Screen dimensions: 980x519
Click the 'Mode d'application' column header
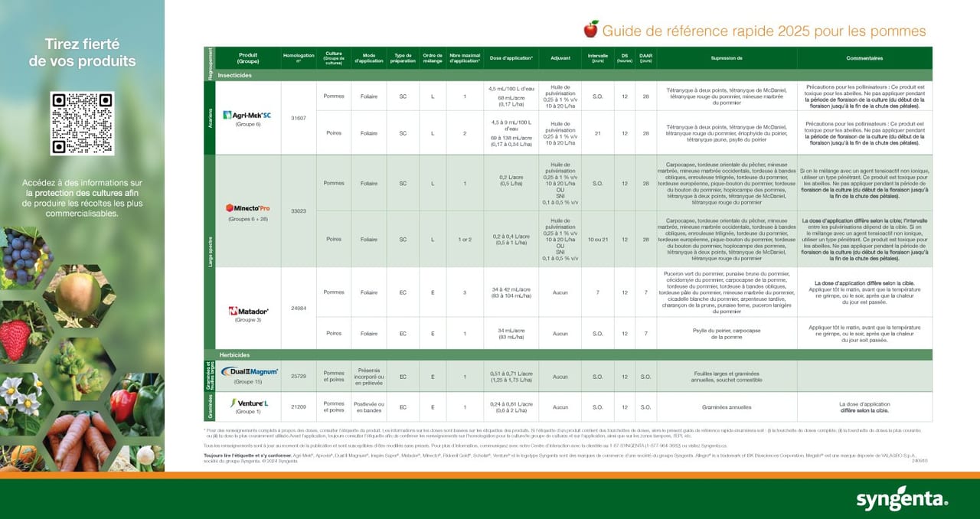pyautogui.click(x=369, y=58)
